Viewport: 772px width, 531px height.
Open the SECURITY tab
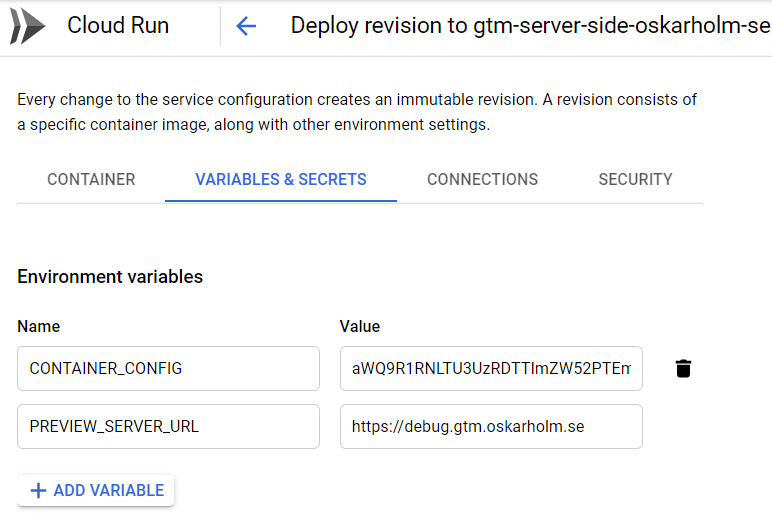[x=635, y=179]
